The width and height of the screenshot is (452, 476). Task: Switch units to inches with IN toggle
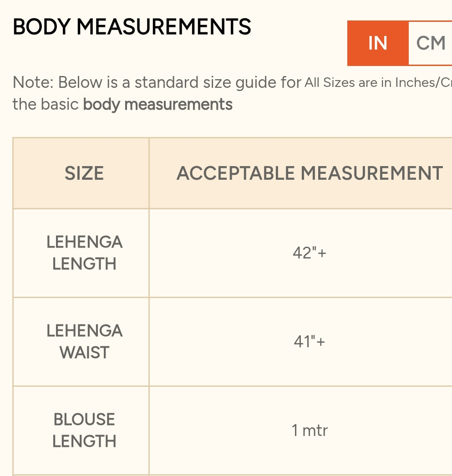click(x=377, y=43)
